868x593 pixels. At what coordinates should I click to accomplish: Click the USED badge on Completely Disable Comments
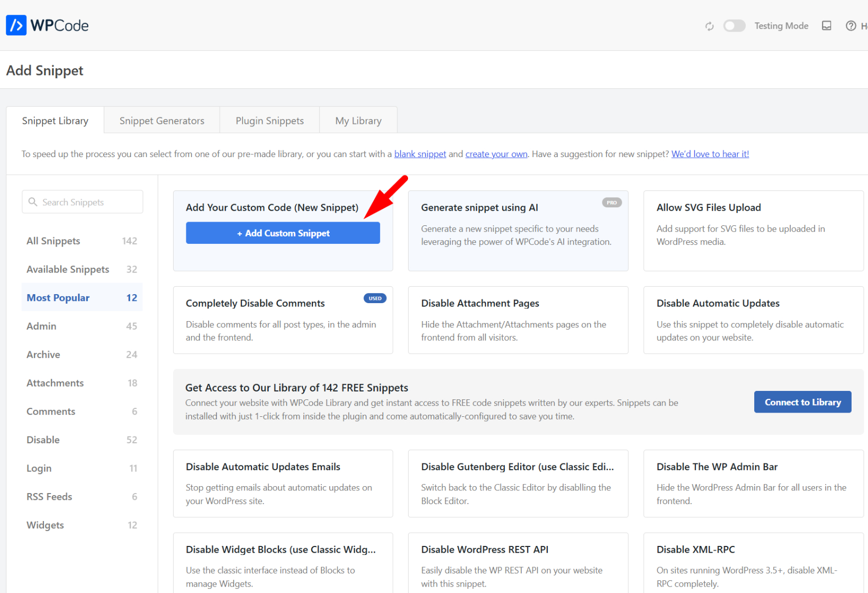pos(375,298)
